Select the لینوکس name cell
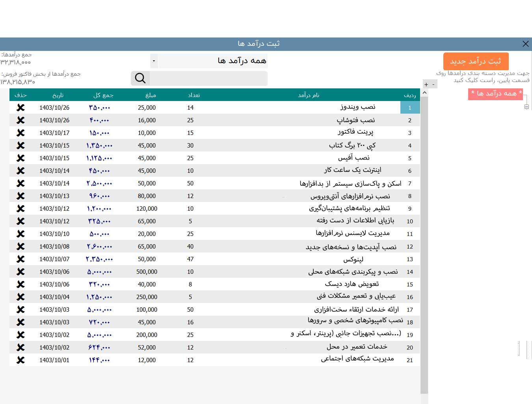 pyautogui.click(x=353, y=259)
